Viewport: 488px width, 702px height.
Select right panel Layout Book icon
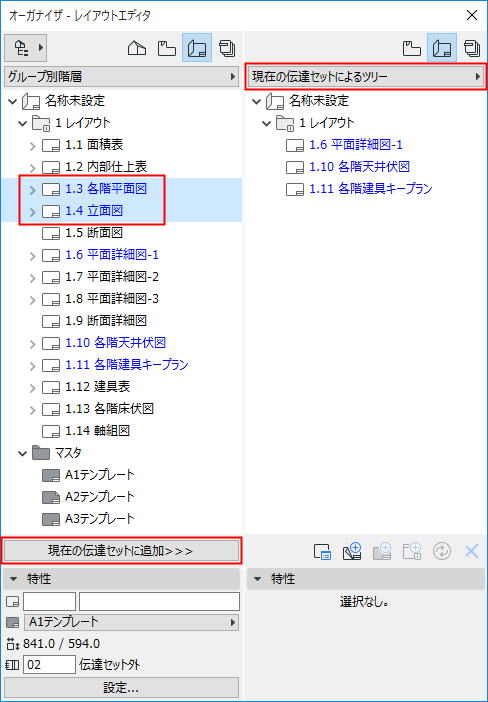(442, 48)
